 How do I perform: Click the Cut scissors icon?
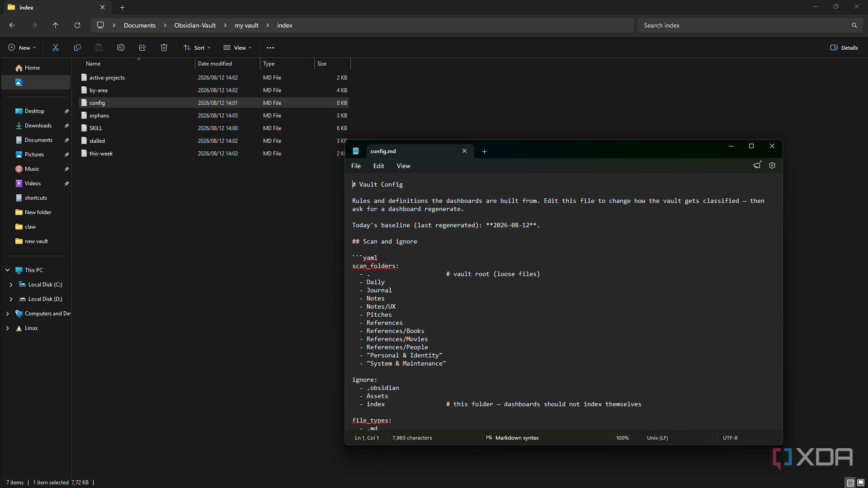(56, 47)
